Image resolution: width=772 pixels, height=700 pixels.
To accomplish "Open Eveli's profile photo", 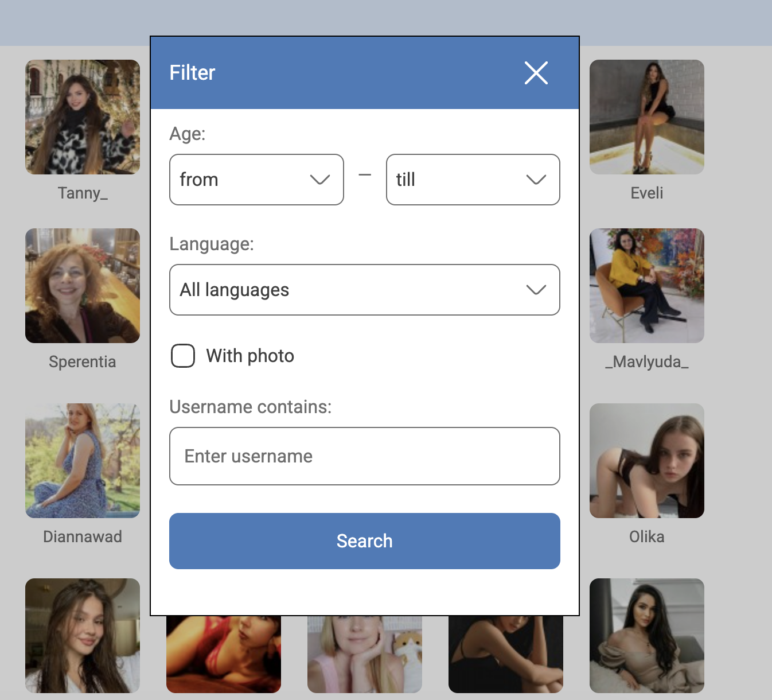I will pos(646,117).
